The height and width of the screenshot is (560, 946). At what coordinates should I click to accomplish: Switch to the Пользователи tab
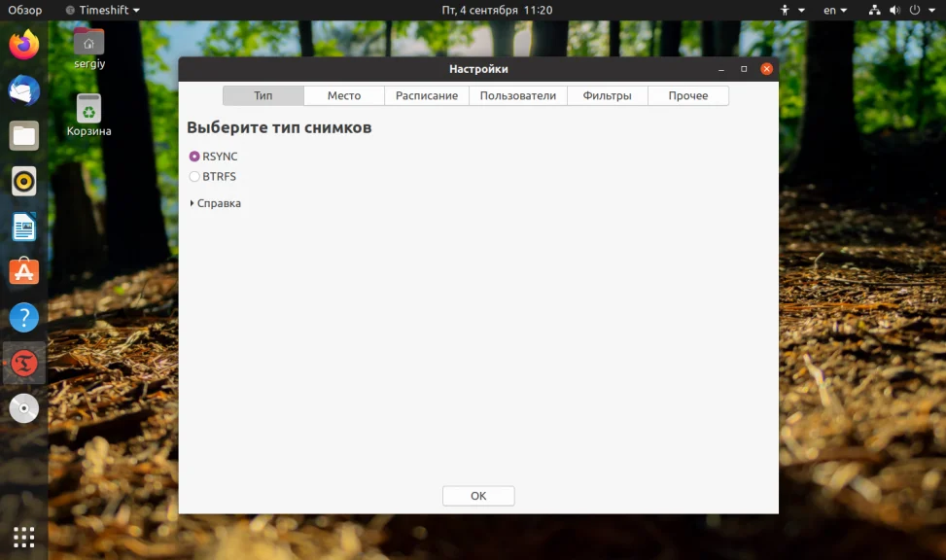[517, 96]
